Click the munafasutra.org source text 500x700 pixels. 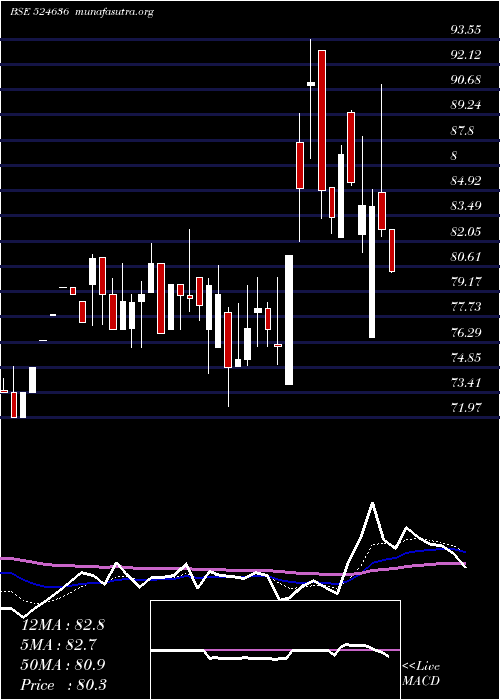pyautogui.click(x=115, y=12)
